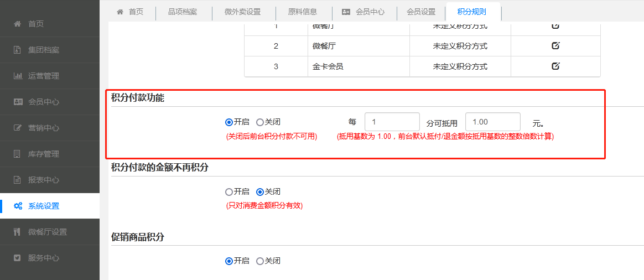The width and height of the screenshot is (644, 280).
Task: Click the 1.00 deduction amount field
Action: [492, 122]
